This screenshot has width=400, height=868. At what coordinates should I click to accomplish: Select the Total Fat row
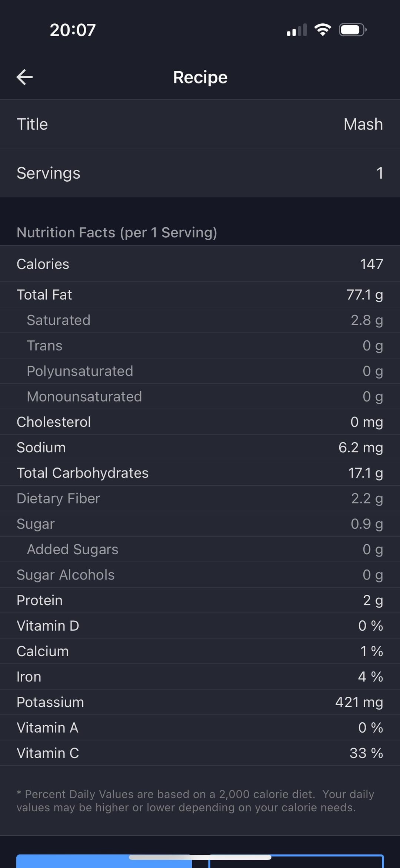point(200,295)
